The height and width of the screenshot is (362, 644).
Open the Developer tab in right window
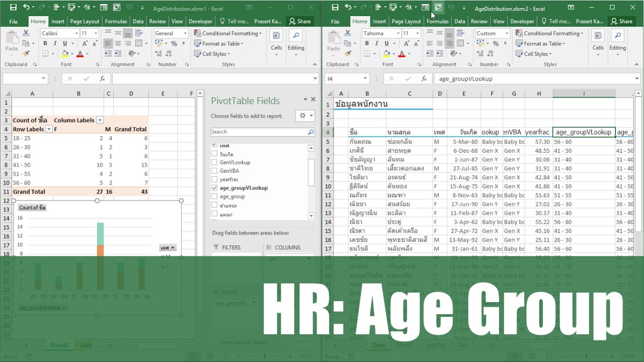522,21
